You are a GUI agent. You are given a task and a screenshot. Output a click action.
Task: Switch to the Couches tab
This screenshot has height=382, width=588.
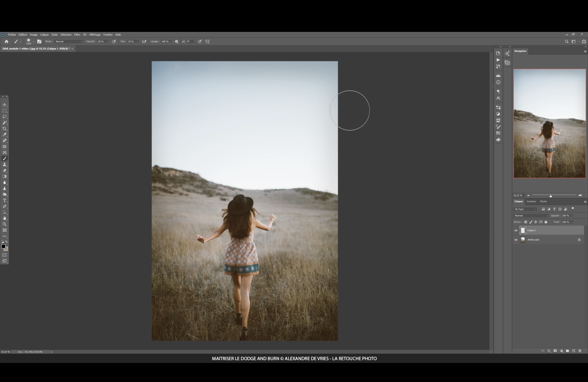pyautogui.click(x=531, y=202)
